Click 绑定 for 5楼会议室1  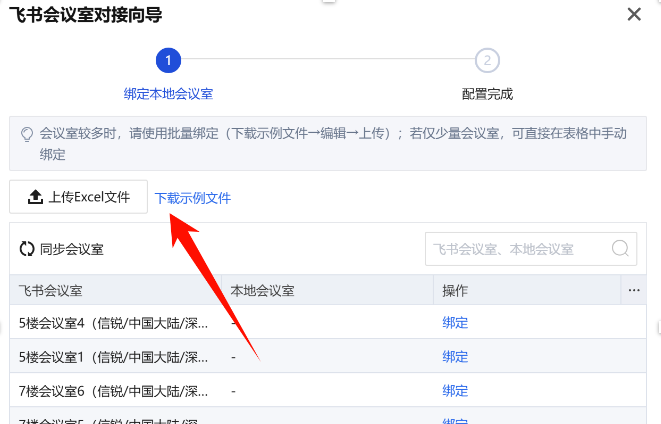click(x=455, y=357)
